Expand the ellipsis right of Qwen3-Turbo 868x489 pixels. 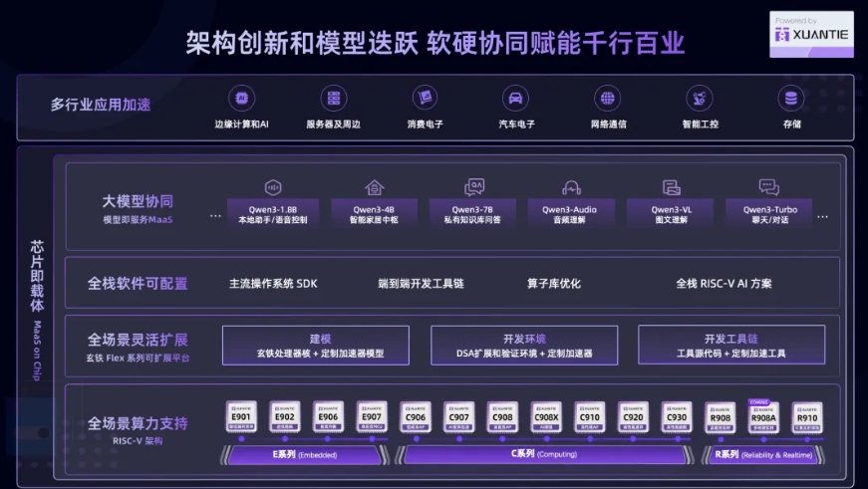[x=821, y=214]
